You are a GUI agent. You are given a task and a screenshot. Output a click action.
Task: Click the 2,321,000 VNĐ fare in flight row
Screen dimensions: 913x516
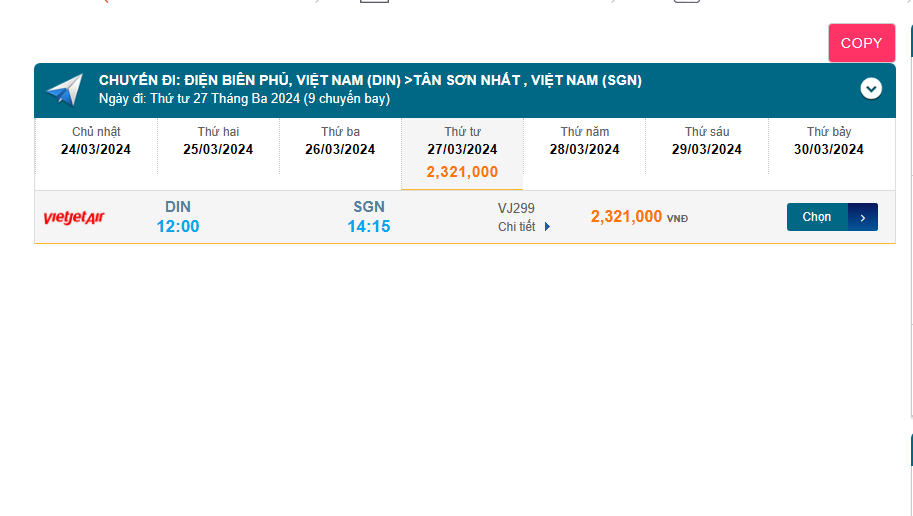coord(627,216)
